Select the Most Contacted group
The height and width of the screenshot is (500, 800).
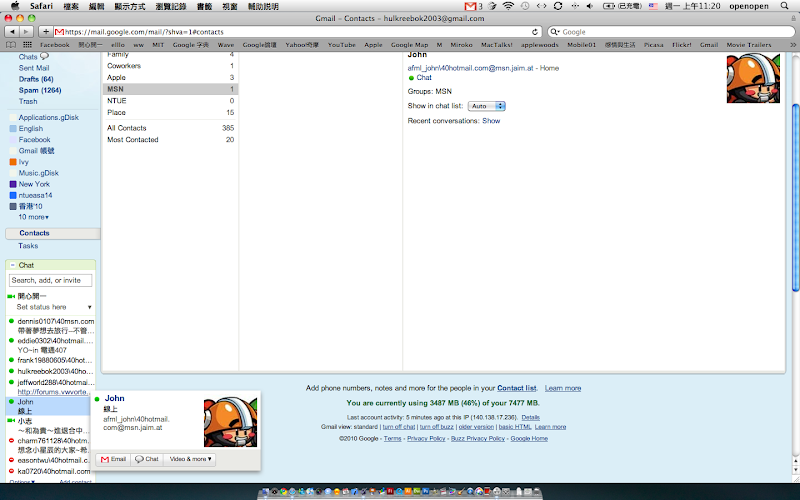click(x=170, y=140)
